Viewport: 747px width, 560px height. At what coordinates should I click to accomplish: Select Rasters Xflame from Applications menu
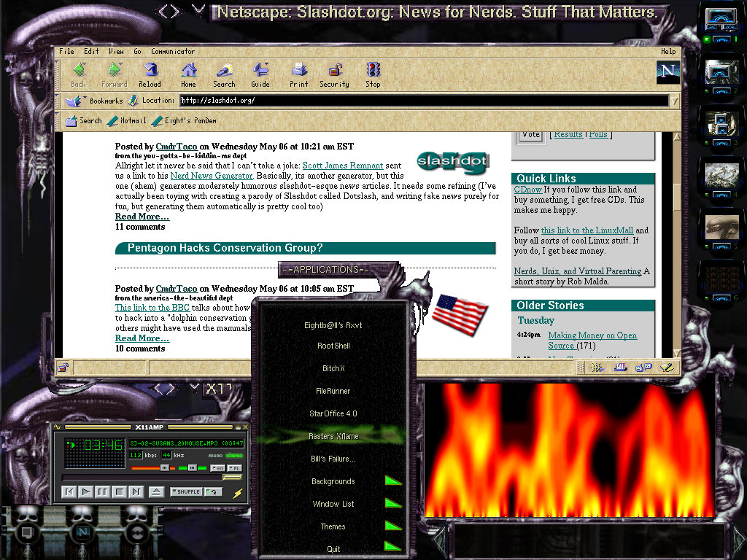(333, 436)
